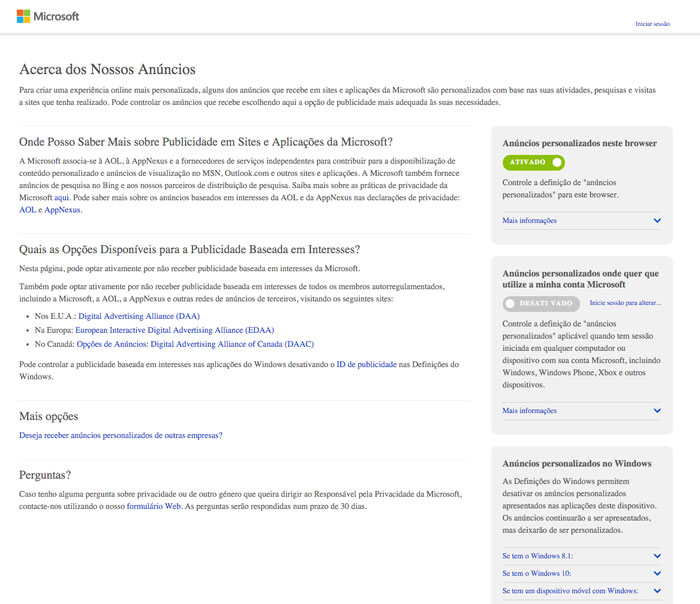Viewport: 700px width, 604px height.
Task: Click the DESATIVADO account ads switch
Action: click(x=541, y=304)
